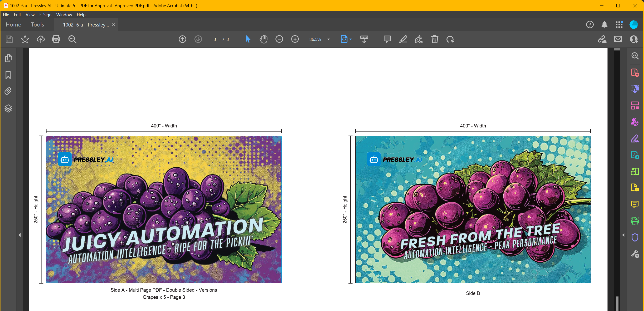Viewport: 644px width, 311px height.
Task: Click the Side A Juicy Automation artwork
Action: [x=164, y=209]
